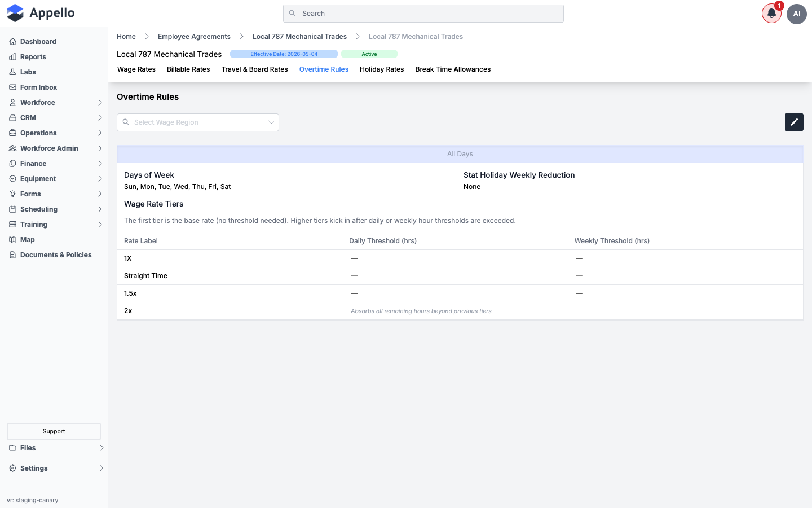Image resolution: width=812 pixels, height=518 pixels.
Task: Open the notifications bell
Action: tap(771, 14)
